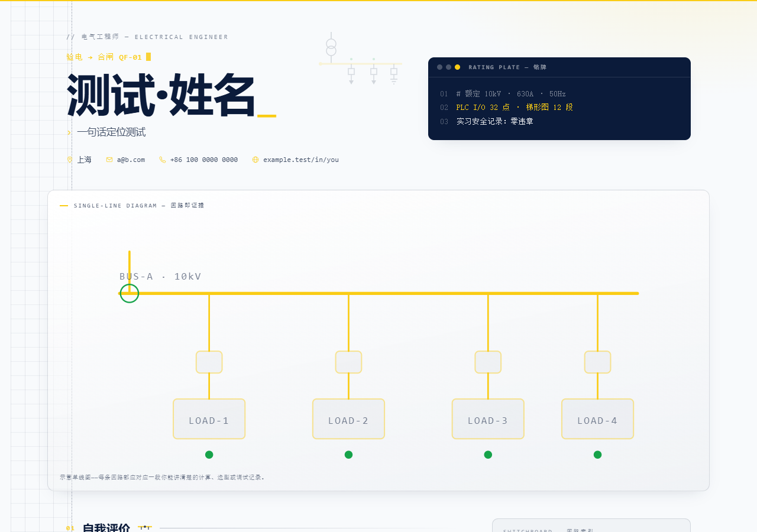Click the transformer symbol in header diagram
Image resolution: width=757 pixels, height=532 pixels.
coord(331,47)
